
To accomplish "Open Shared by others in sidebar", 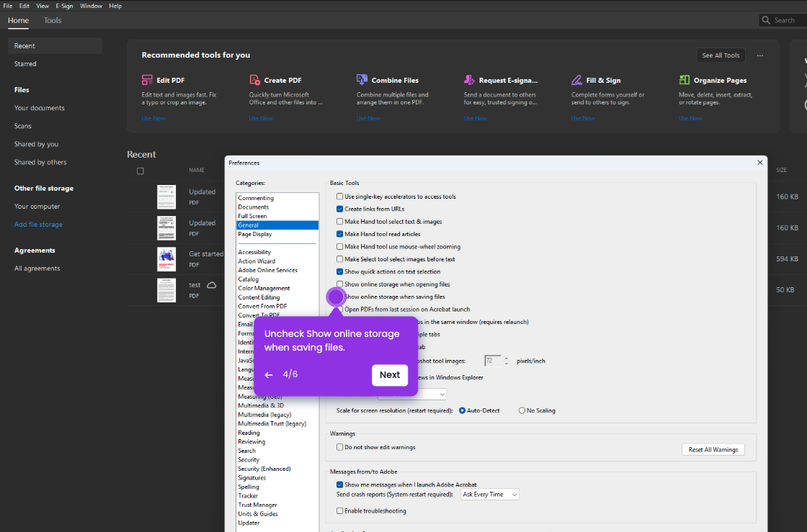I will [x=40, y=163].
